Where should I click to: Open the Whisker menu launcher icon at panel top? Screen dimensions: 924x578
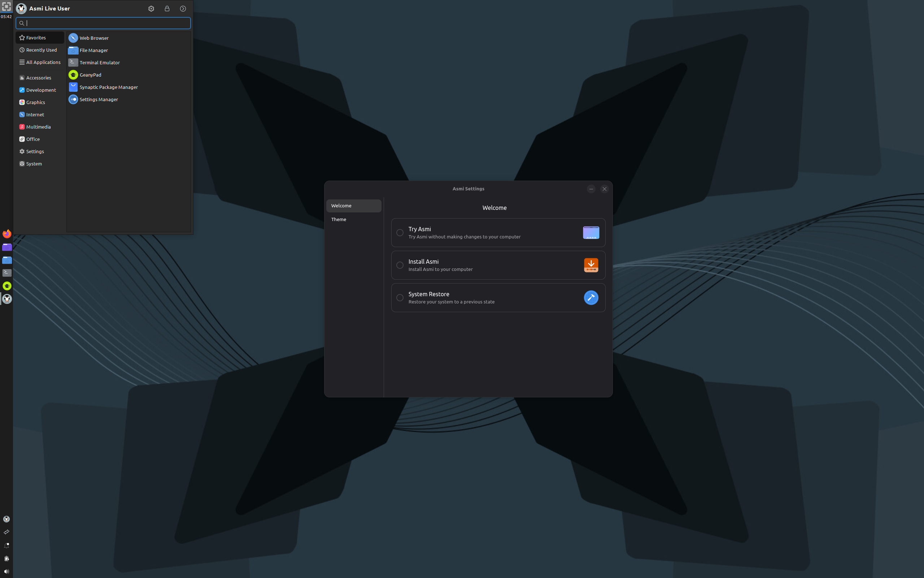pos(6,7)
